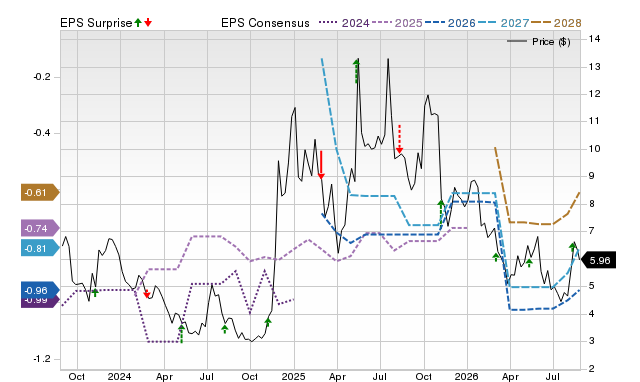Click the 8 price axis label
Image resolution: width=640 pixels, height=382 pixels.
click(592, 204)
